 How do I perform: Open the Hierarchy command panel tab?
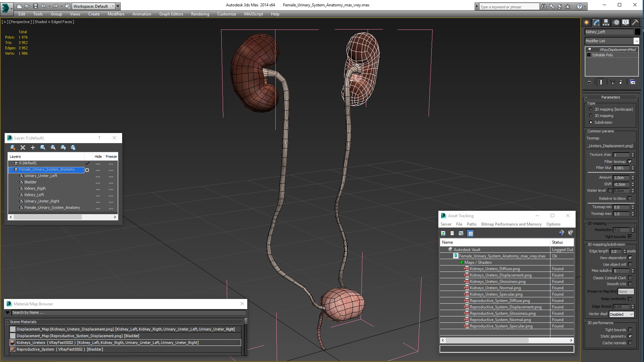tap(606, 22)
